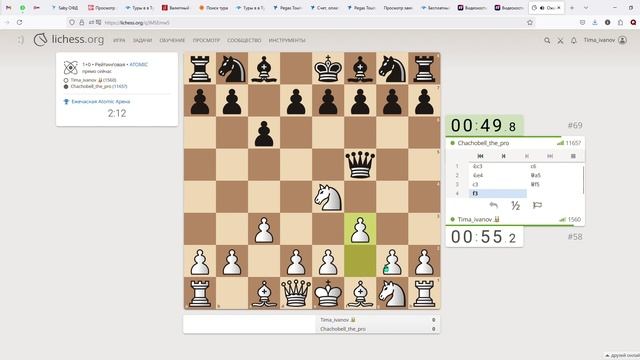Open the ИНСТРУМЕНТЫ menu
640x360 pixels.
point(287,40)
